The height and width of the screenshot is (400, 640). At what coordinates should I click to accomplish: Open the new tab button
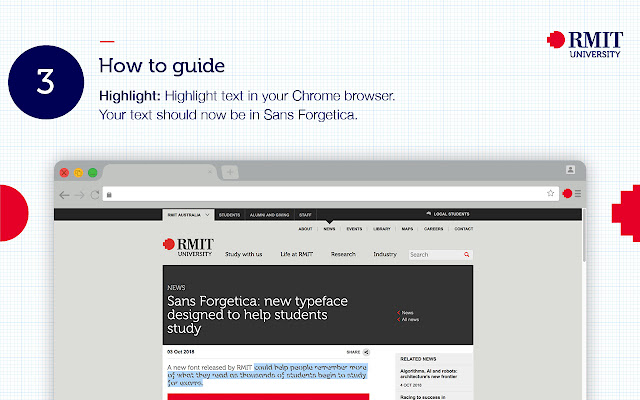(231, 172)
